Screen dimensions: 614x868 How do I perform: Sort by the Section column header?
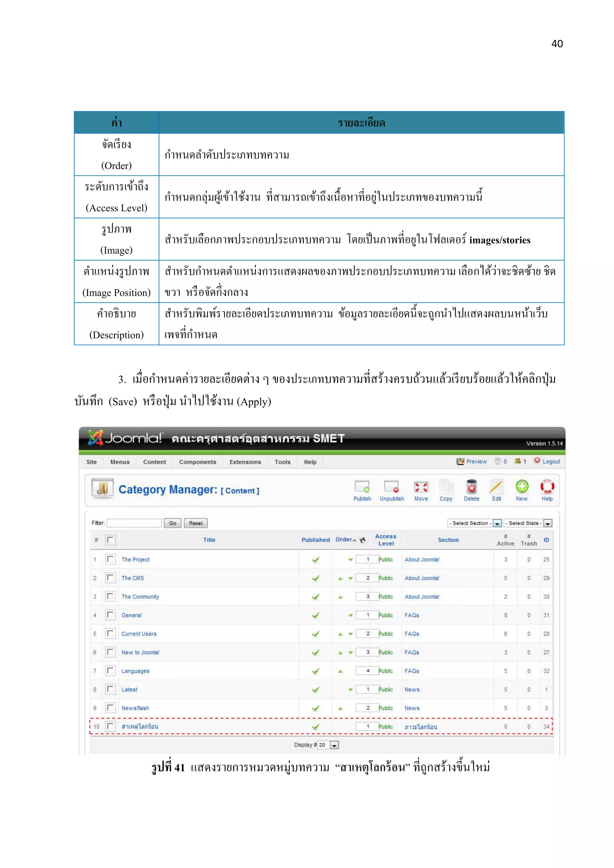tap(448, 540)
